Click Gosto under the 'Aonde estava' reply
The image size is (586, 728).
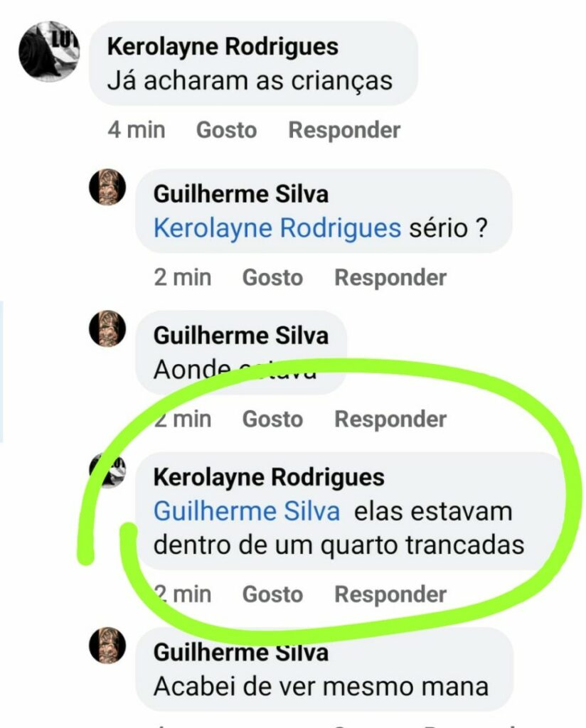coord(272,419)
